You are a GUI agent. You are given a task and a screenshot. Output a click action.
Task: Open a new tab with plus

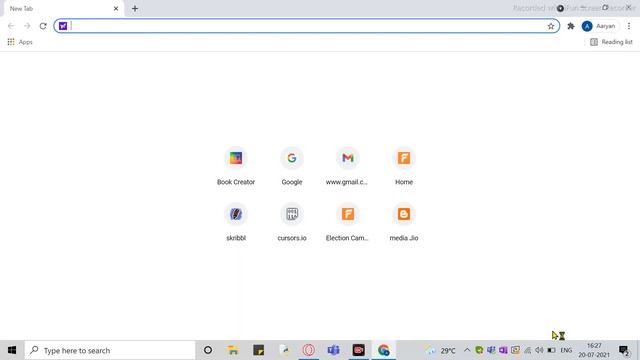click(x=135, y=9)
